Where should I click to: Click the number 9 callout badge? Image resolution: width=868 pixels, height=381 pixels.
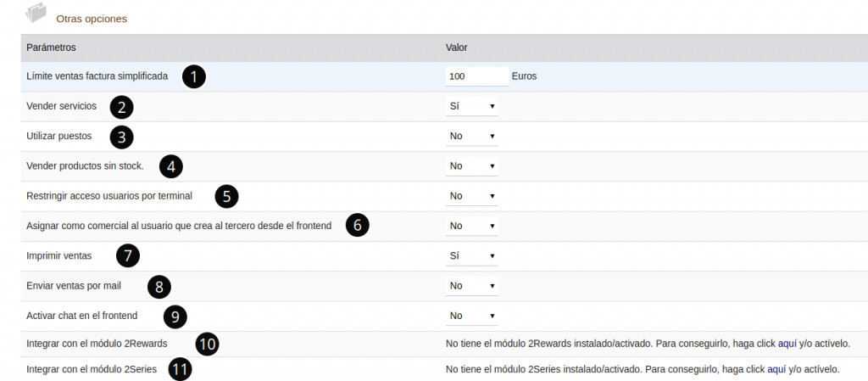(x=174, y=317)
